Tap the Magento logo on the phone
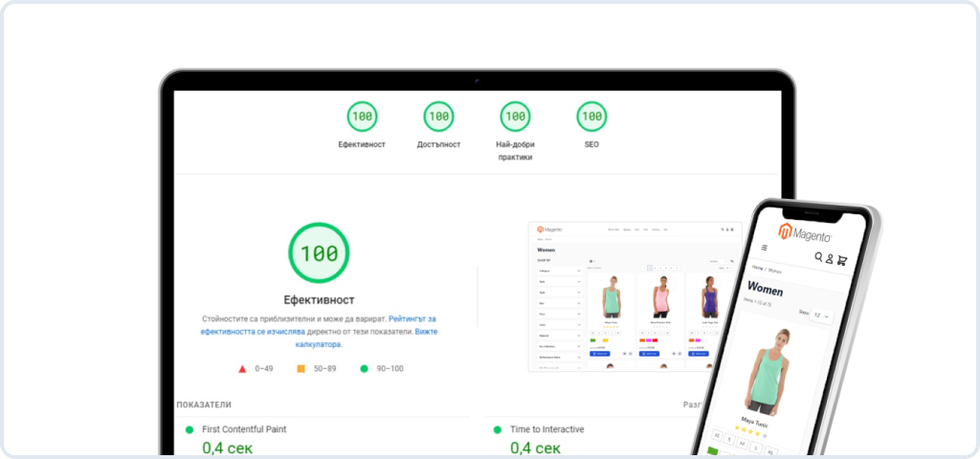Viewport: 980px width, 459px height. tap(805, 233)
